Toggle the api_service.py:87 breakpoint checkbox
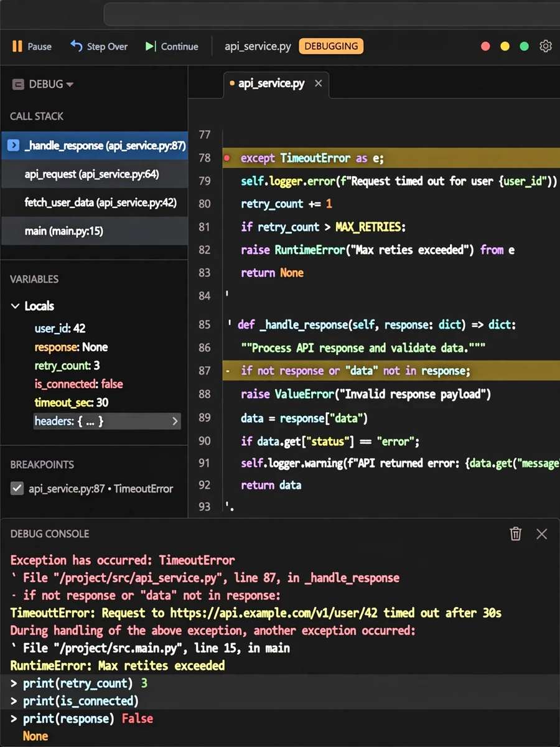The height and width of the screenshot is (747, 560). [17, 489]
